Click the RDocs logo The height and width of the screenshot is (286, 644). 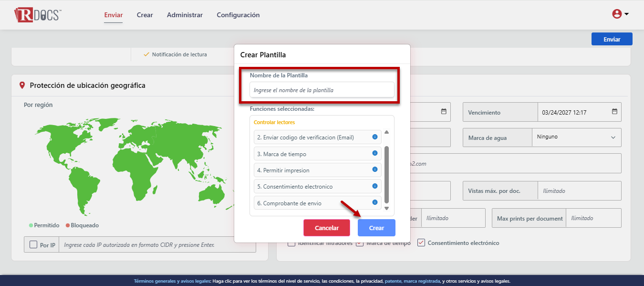point(38,15)
